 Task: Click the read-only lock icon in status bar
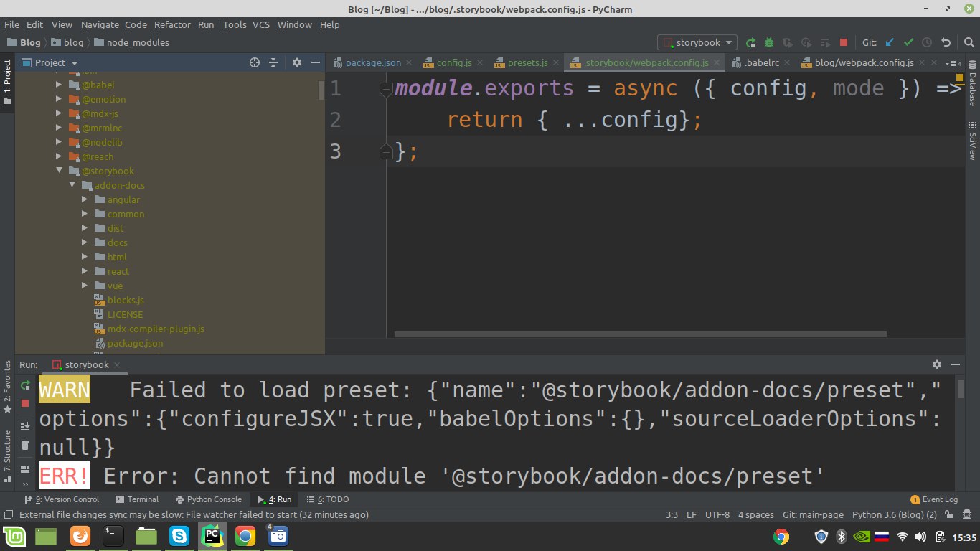click(949, 514)
